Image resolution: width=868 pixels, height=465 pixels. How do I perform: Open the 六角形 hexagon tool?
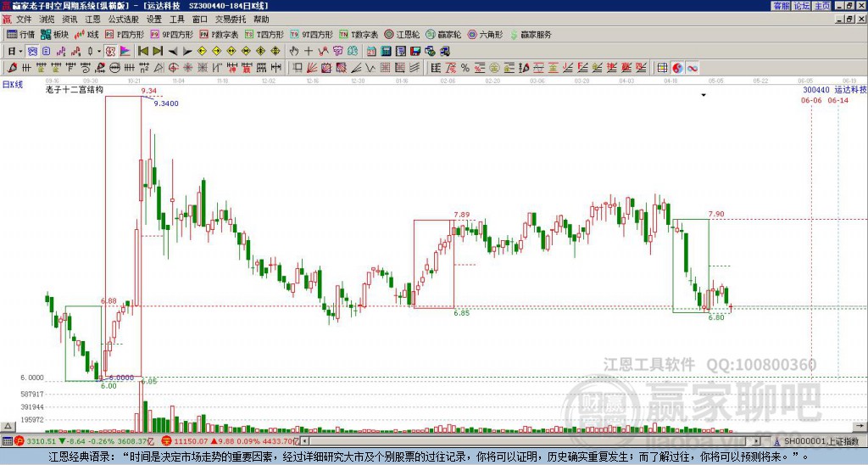click(485, 34)
